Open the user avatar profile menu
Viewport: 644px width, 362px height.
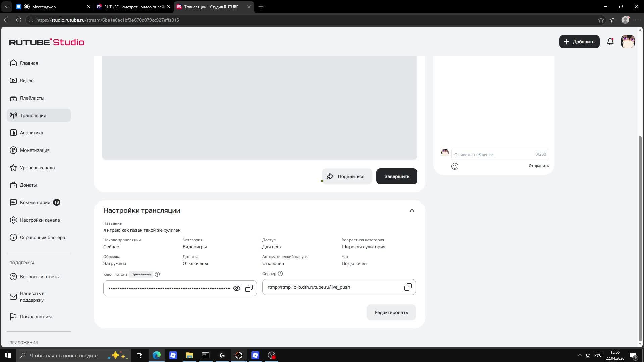click(628, 42)
